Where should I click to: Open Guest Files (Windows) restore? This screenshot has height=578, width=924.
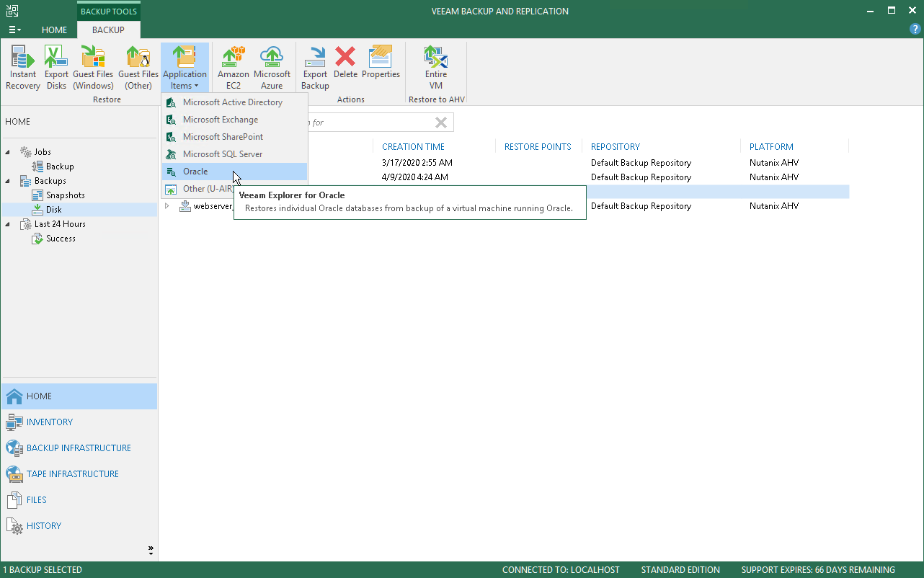[x=93, y=68]
